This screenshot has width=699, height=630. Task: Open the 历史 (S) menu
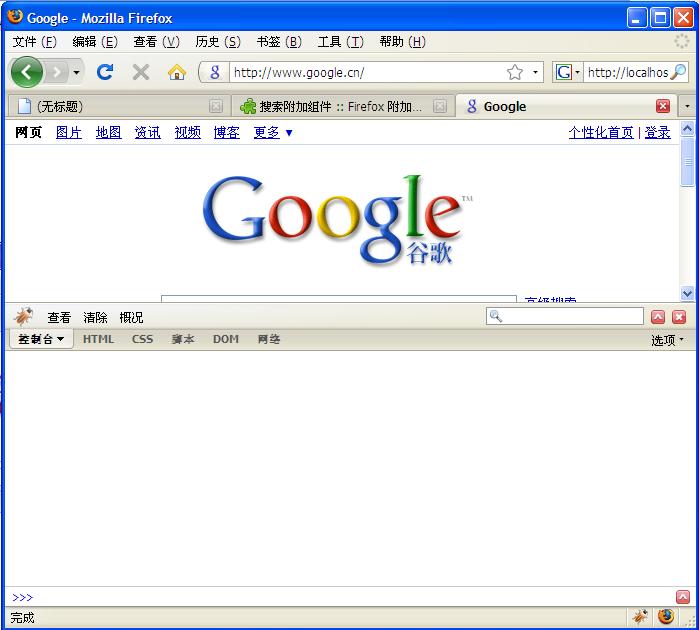pos(218,42)
